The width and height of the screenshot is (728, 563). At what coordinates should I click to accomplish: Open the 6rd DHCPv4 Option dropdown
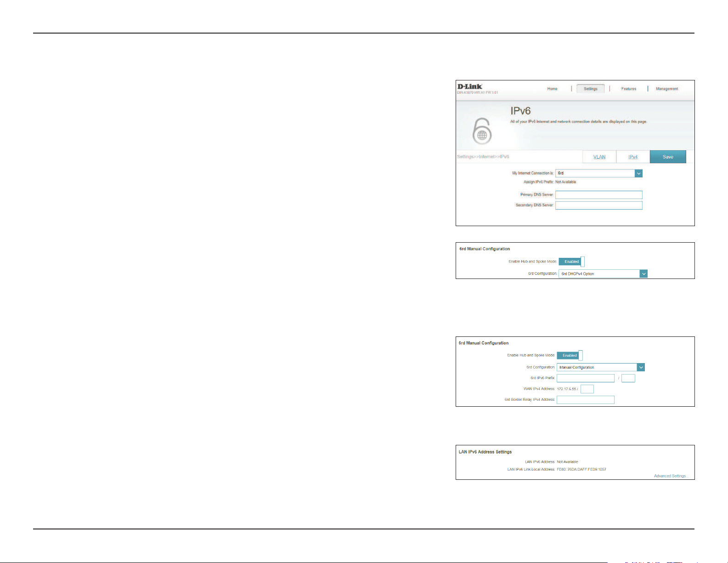[603, 274]
